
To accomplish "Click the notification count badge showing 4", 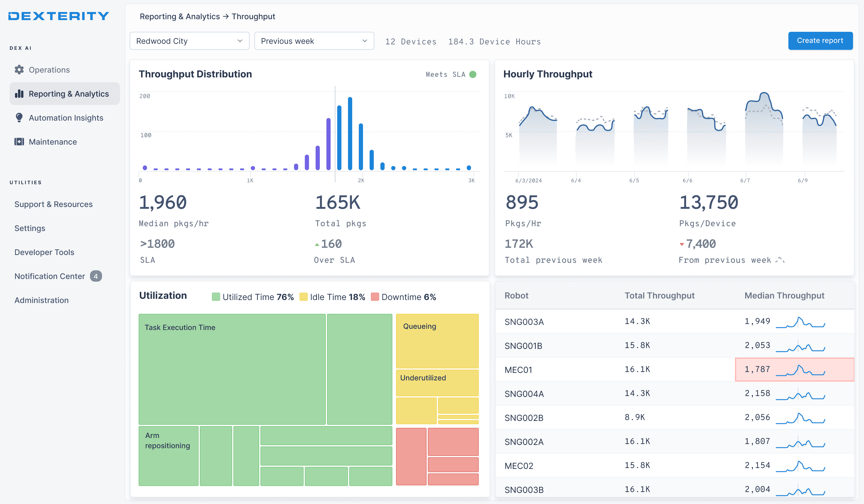I will point(96,276).
